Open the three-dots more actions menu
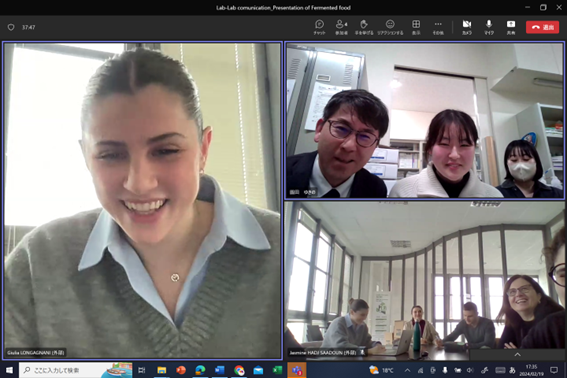 point(438,27)
